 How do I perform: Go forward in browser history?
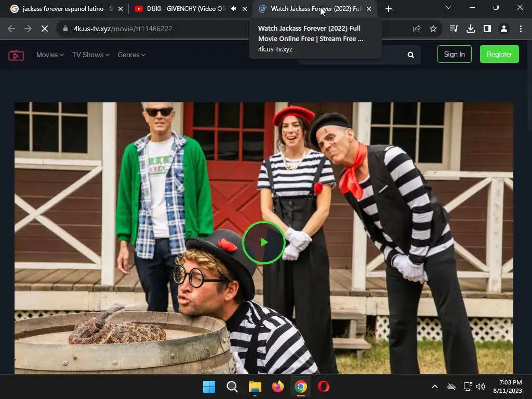(x=28, y=29)
